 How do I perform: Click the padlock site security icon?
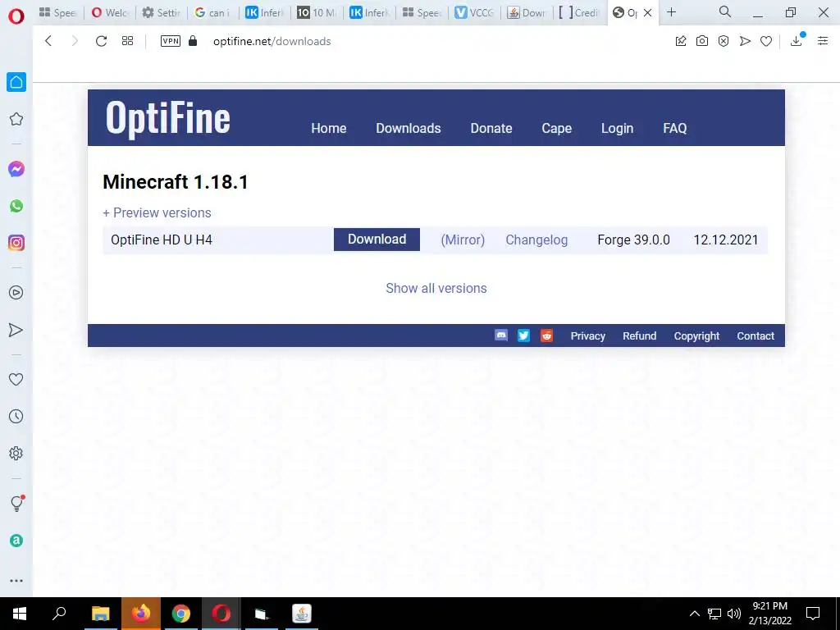point(193,41)
